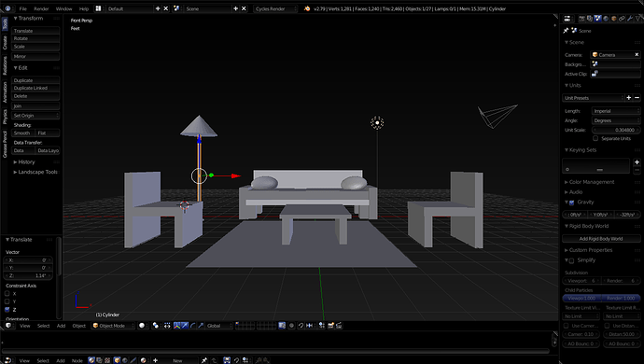Open the Render Layers properties tab icon
The height and width of the screenshot is (364, 644).
(x=590, y=19)
